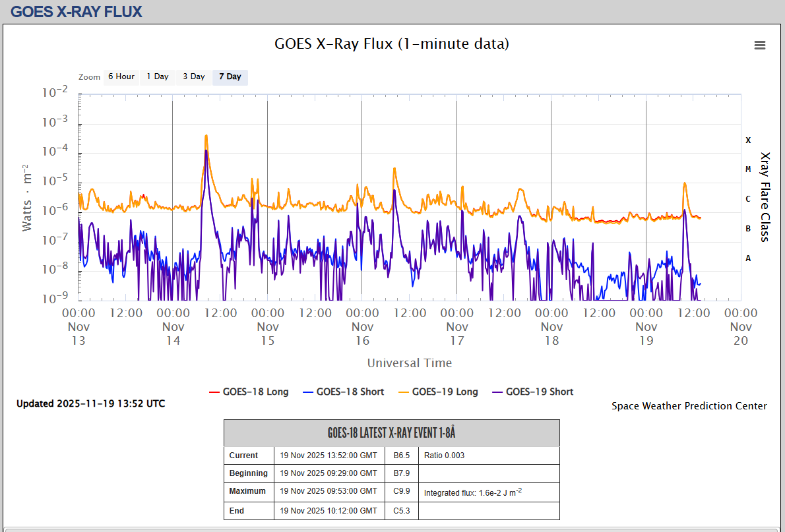
Task: Set chart zoom to 3 Day
Action: [x=194, y=76]
